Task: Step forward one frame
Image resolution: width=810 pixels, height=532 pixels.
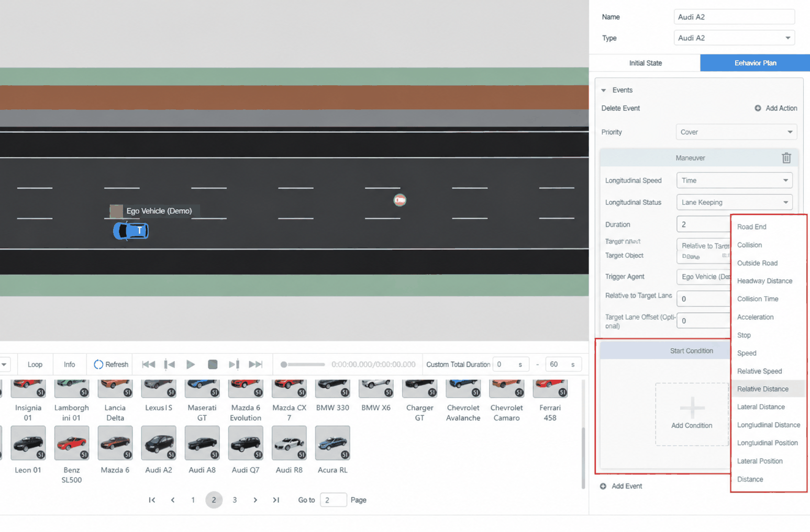Action: click(x=234, y=364)
